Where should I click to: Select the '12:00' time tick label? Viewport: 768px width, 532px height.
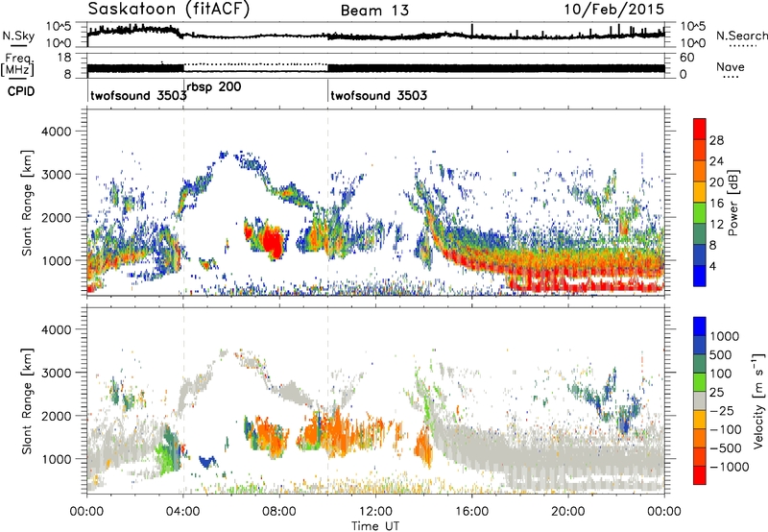tap(375, 512)
